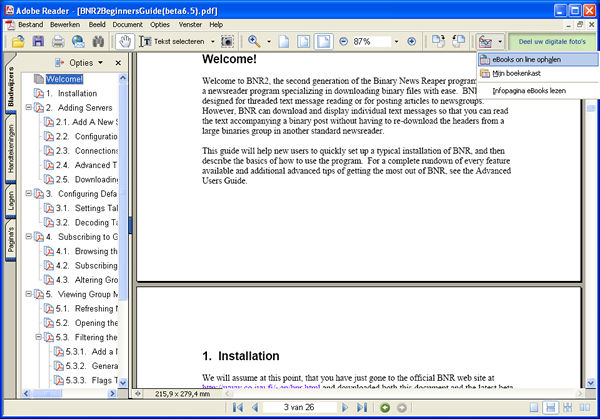600x419 pixels.
Task: Click the zoom out minus button
Action: tap(344, 41)
